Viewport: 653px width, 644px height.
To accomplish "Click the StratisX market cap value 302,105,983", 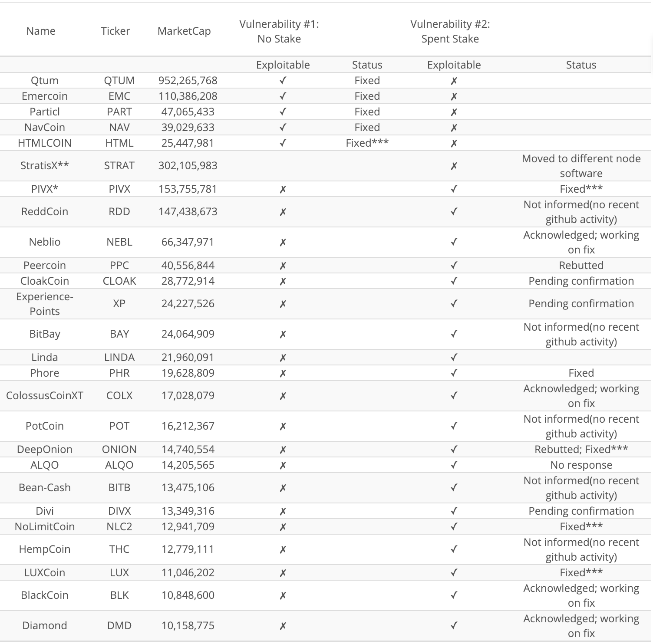I will pyautogui.click(x=188, y=165).
